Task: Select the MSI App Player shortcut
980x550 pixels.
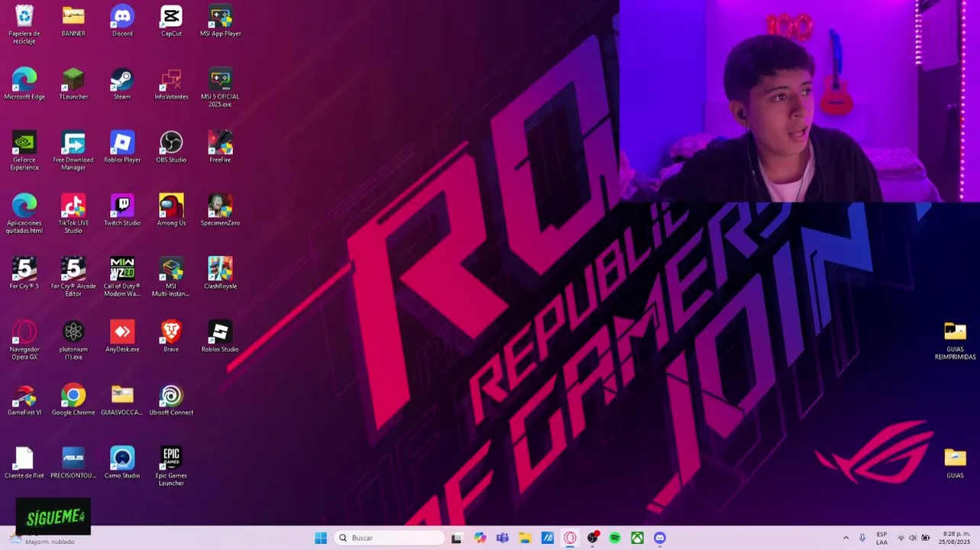Action: point(220,21)
